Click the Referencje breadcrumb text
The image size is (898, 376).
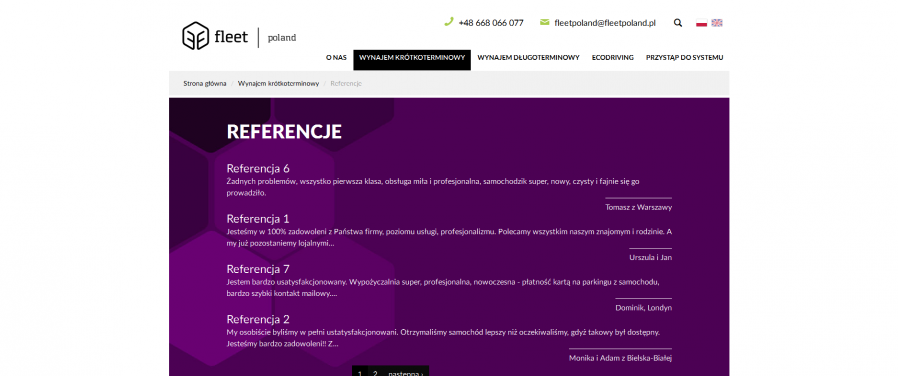point(346,84)
